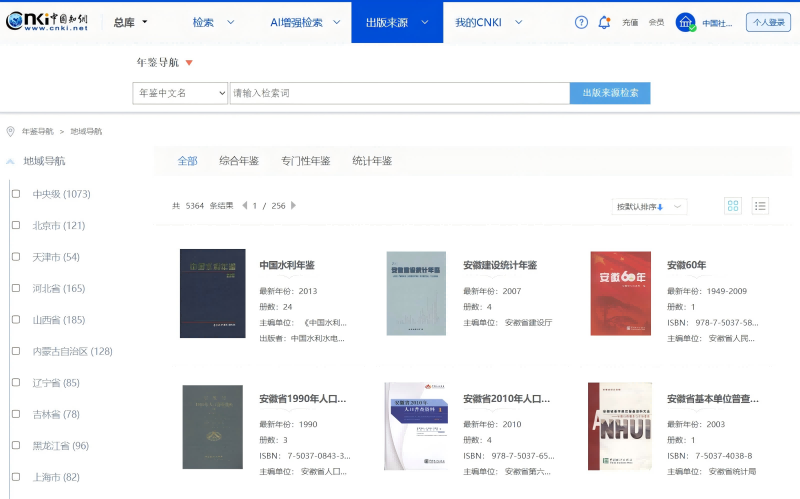Switch to the 统计年鉴 tab
This screenshot has height=499, width=800.
[372, 161]
